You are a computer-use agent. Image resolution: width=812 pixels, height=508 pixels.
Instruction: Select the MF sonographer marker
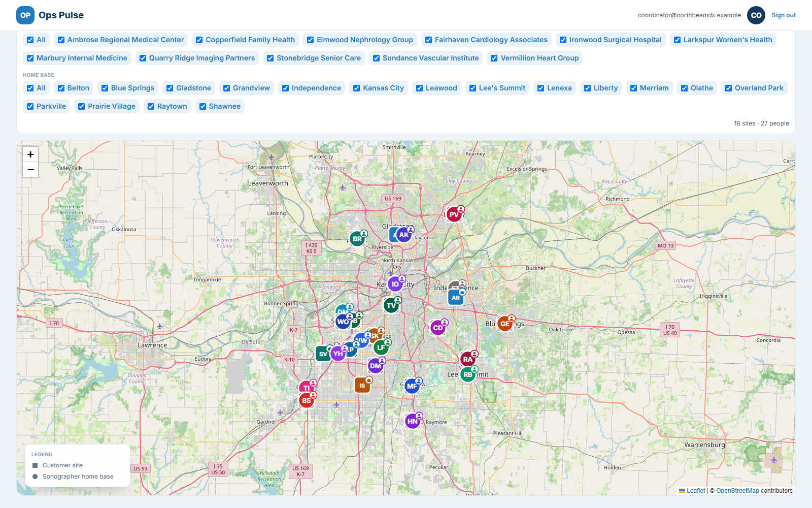coord(412,386)
